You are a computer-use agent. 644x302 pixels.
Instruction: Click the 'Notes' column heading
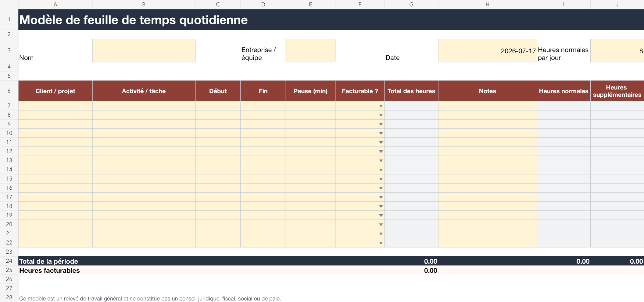pos(487,91)
